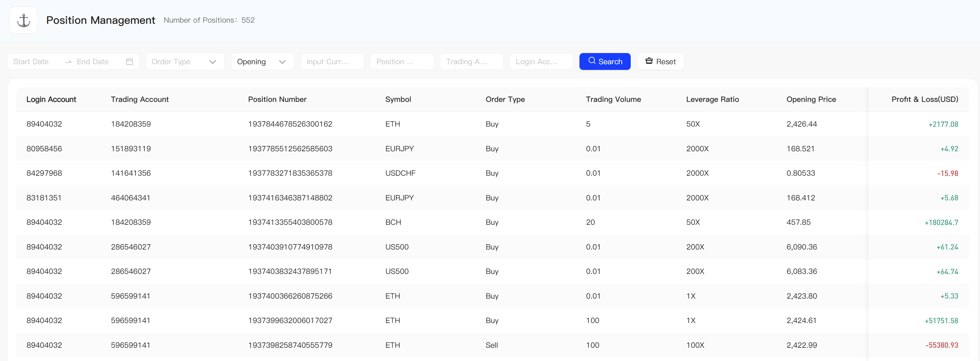
Task: Click profit value +51751.58
Action: click(x=941, y=321)
